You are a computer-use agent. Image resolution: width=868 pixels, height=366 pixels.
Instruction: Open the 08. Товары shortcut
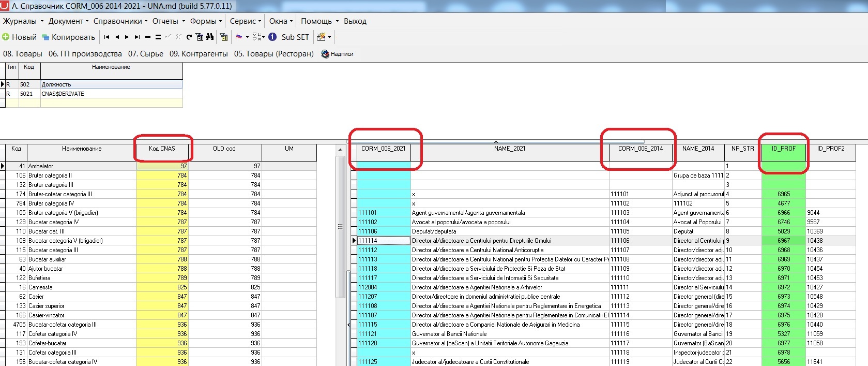click(x=23, y=54)
